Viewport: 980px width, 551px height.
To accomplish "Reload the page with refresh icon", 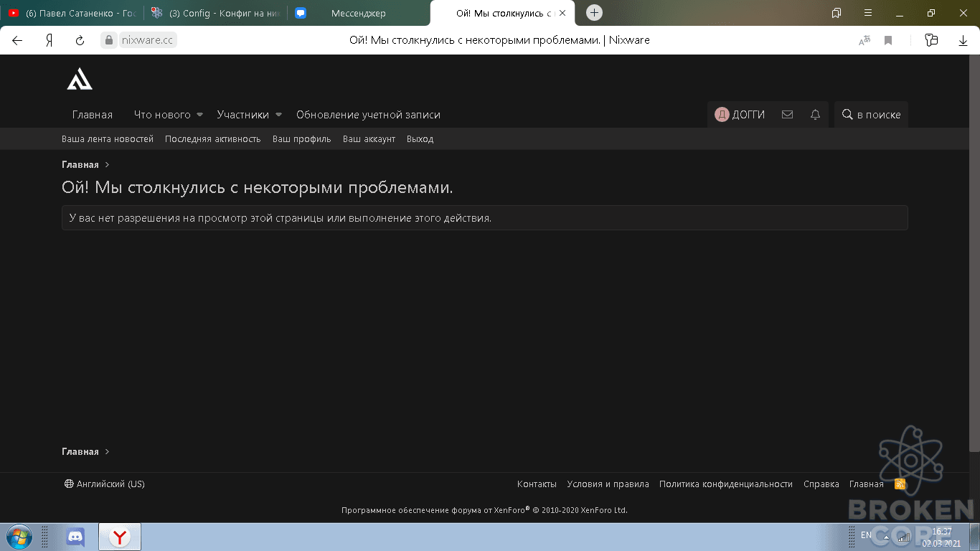I will click(x=80, y=40).
